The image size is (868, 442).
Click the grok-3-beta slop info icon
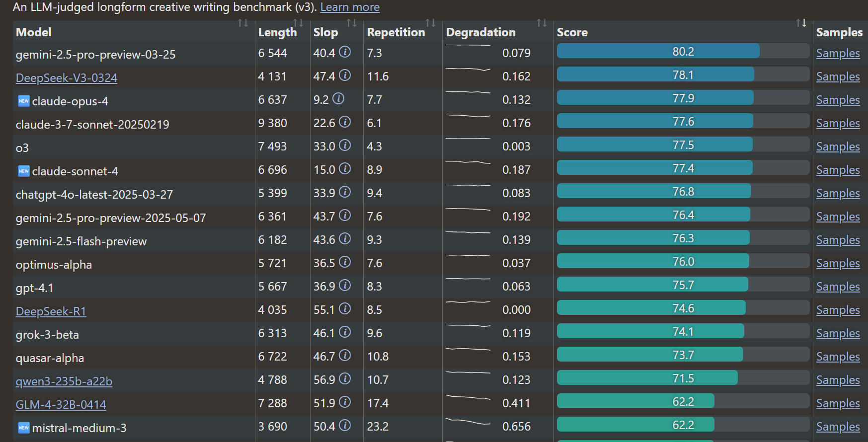click(x=345, y=332)
